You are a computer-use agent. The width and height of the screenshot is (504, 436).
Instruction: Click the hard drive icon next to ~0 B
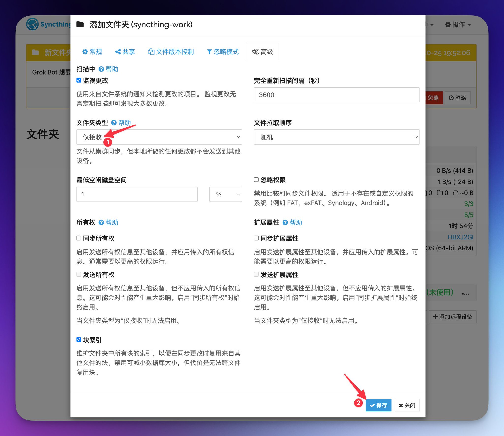pyautogui.click(x=456, y=193)
